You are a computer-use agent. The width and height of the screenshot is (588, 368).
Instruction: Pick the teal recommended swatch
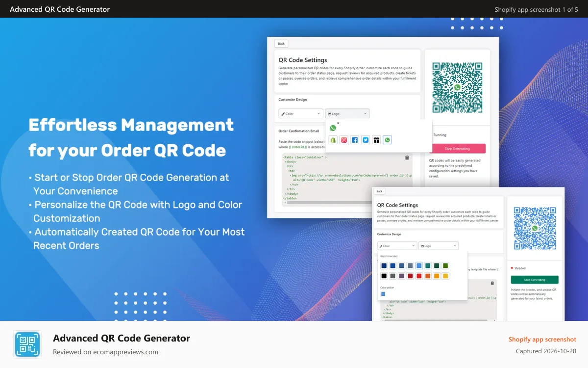click(x=428, y=265)
